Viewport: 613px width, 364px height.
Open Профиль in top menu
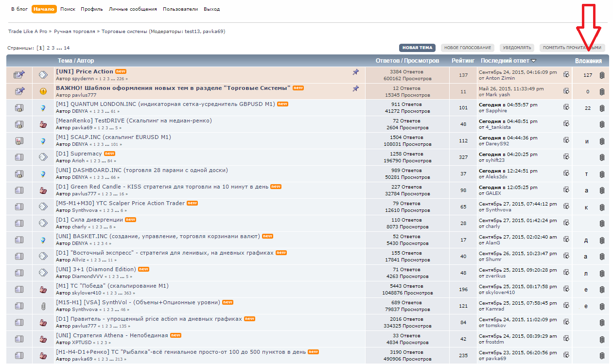point(92,9)
